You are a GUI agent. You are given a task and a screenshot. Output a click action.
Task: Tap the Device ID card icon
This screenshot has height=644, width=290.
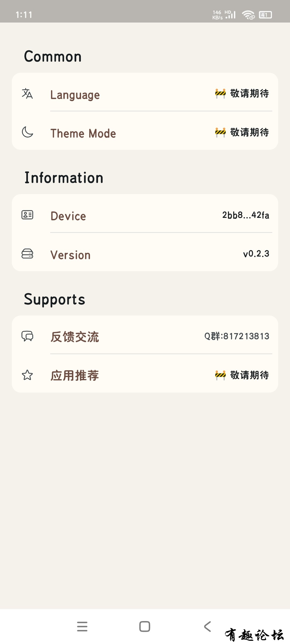[27, 215]
